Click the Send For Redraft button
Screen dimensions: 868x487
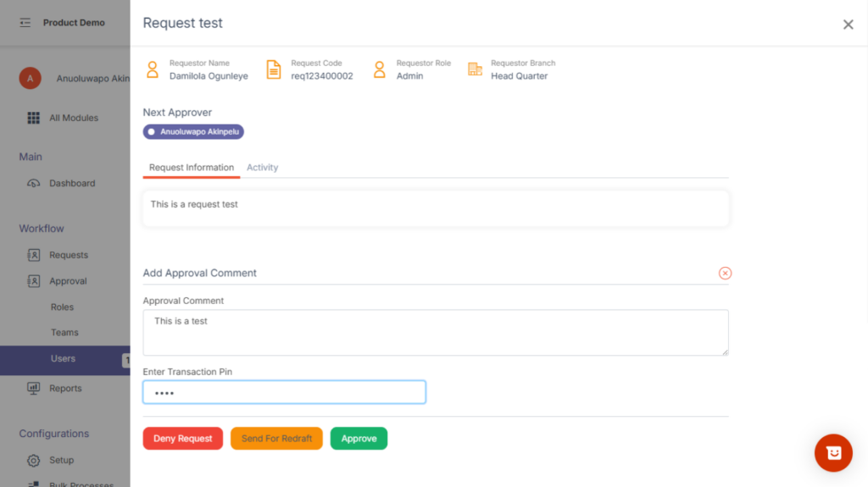click(276, 439)
